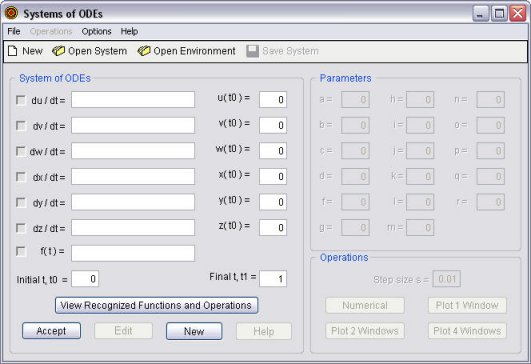Click the parameter i value field
531x364 pixels.
pyautogui.click(x=420, y=125)
